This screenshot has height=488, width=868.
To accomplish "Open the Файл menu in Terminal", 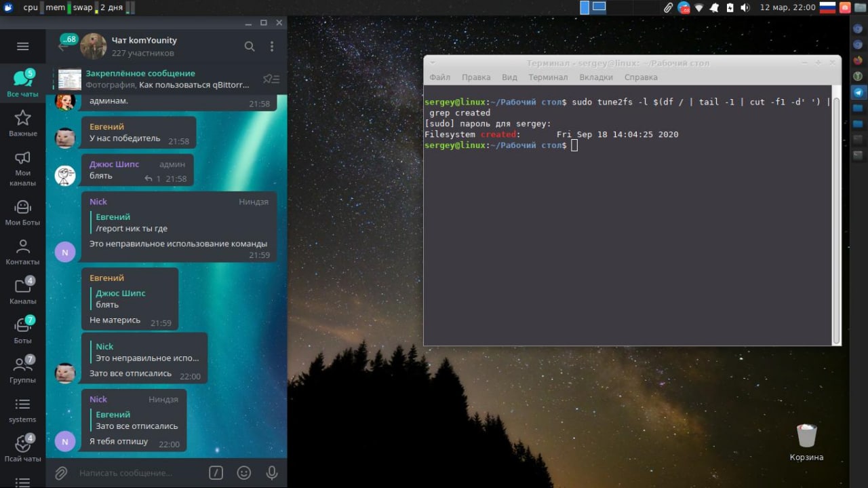I will tap(439, 77).
